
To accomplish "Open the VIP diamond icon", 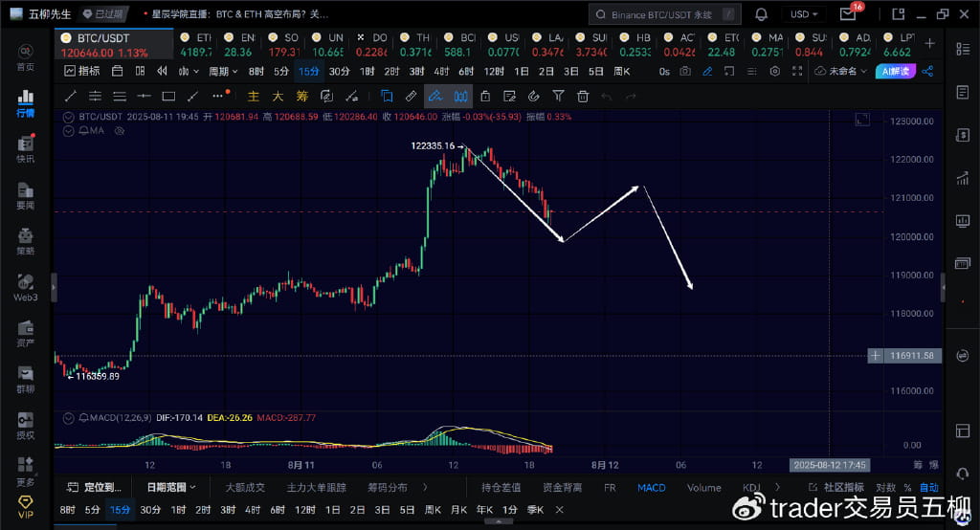I will click(26, 507).
